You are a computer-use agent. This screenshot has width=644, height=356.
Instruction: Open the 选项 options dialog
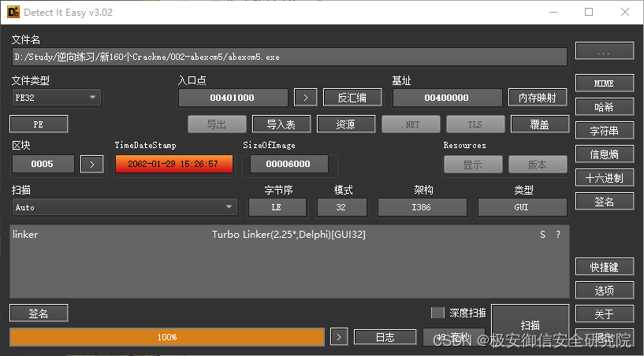(x=604, y=291)
